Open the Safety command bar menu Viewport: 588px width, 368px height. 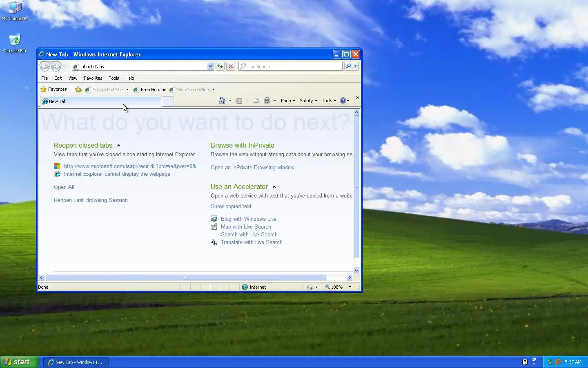[x=308, y=101]
